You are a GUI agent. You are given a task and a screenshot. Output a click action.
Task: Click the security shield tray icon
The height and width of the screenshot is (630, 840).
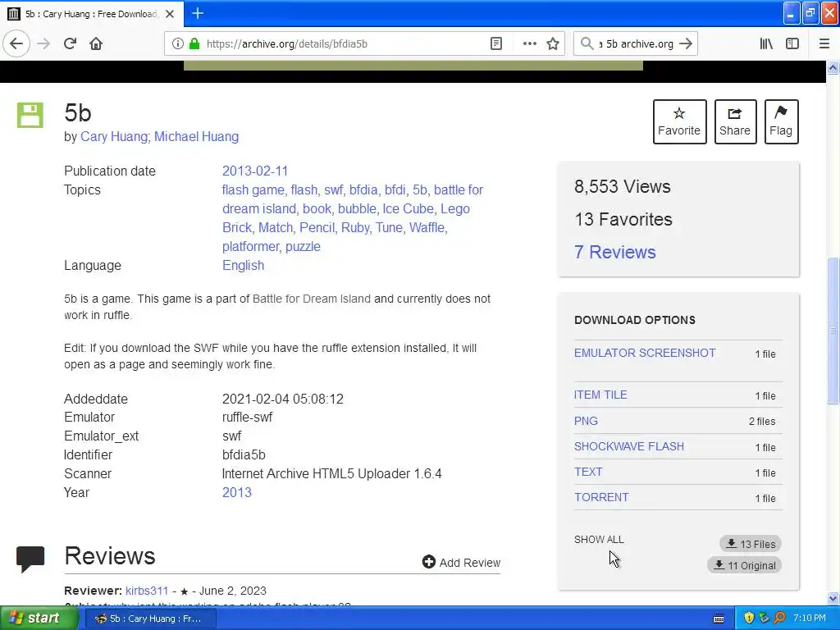click(x=749, y=618)
